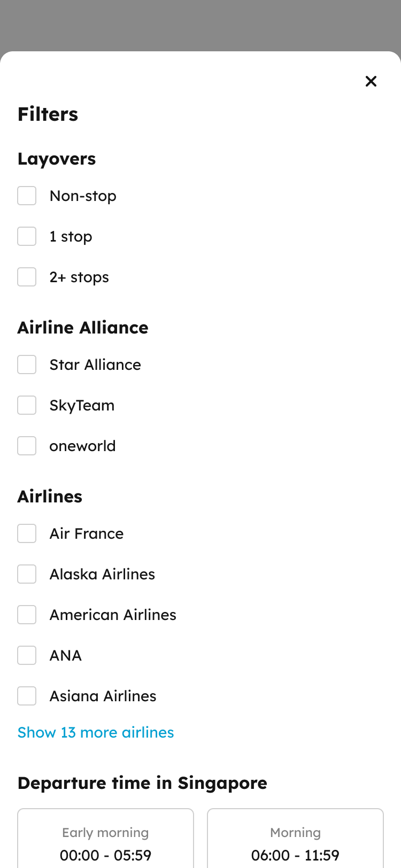The width and height of the screenshot is (401, 868).
Task: Toggle the SkyTeam alliance checkbox
Action: pyautogui.click(x=27, y=405)
